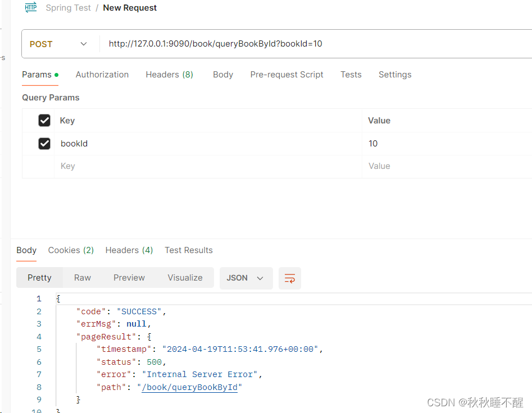Switch response view to Preview
532x413 pixels.
129,278
